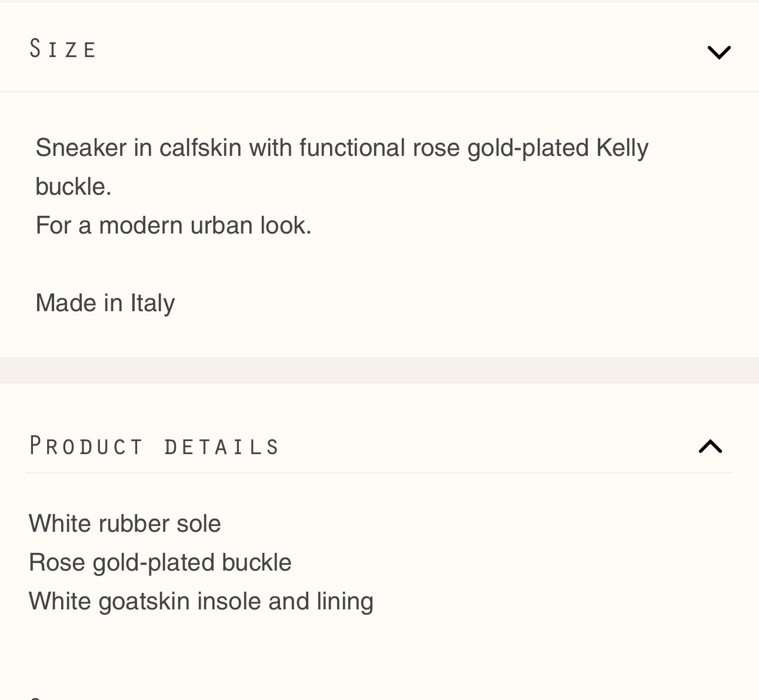
Task: Click the 'White rubber sole' detail
Action: point(125,524)
